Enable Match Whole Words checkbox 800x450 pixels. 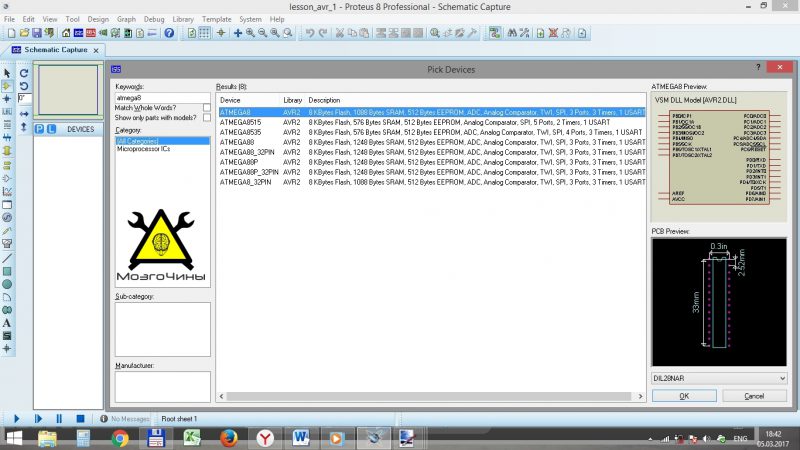tap(207, 108)
